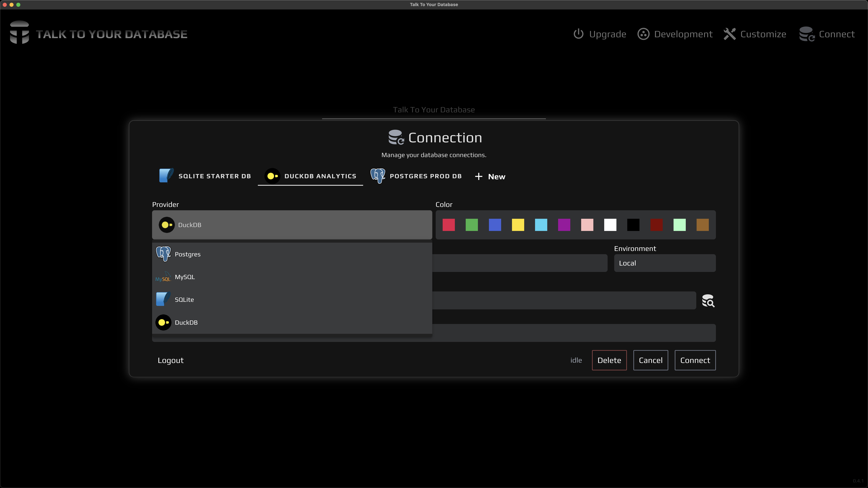This screenshot has height=488, width=868.
Task: Pick the pink color swatch
Action: point(587,225)
